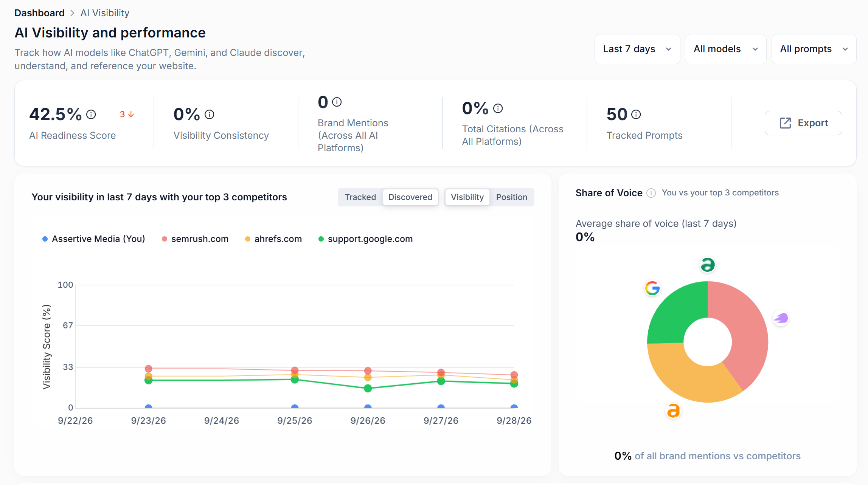The height and width of the screenshot is (485, 868).
Task: Select the Visibility chart view
Action: coord(467,197)
